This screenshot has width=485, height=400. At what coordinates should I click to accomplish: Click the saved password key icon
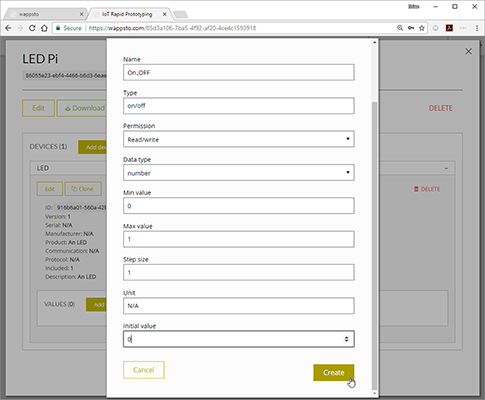coord(411,28)
